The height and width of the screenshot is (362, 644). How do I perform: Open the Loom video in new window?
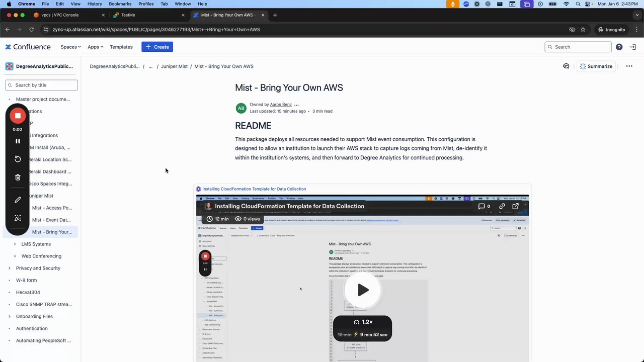tap(515, 206)
